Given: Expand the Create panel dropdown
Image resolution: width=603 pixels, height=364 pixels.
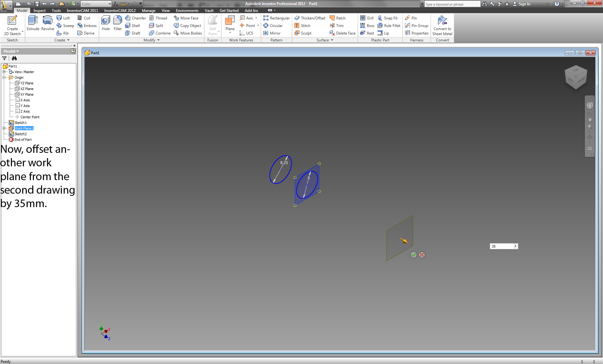Looking at the screenshot, I should click(x=62, y=40).
